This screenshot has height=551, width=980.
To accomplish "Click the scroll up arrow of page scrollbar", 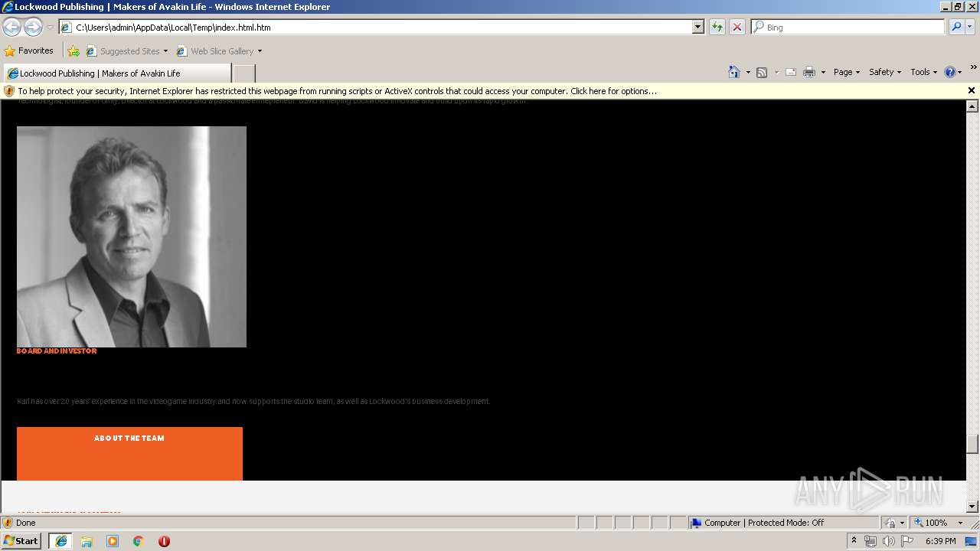I will 972,106.
